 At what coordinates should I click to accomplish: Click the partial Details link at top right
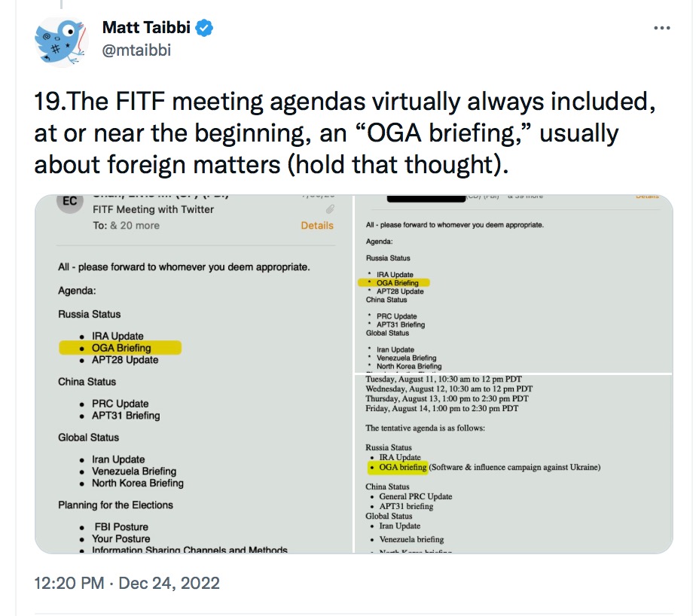click(x=647, y=197)
